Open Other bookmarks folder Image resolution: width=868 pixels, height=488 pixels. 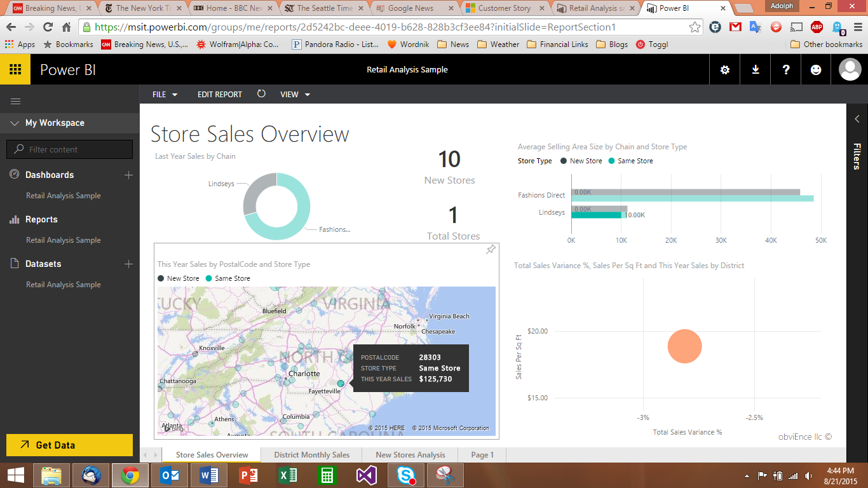click(x=826, y=44)
